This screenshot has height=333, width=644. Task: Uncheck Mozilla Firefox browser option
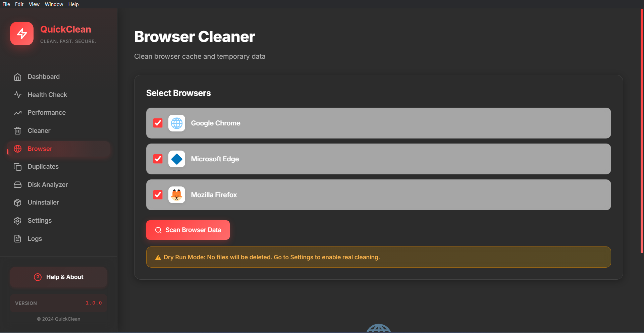point(158,195)
